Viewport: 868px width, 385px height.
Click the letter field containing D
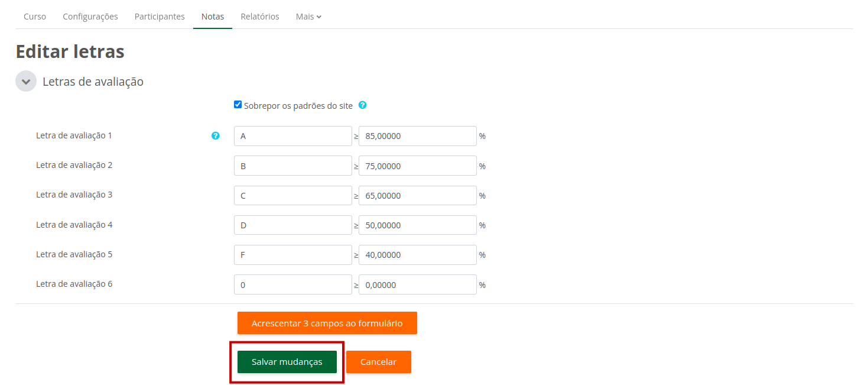click(292, 225)
